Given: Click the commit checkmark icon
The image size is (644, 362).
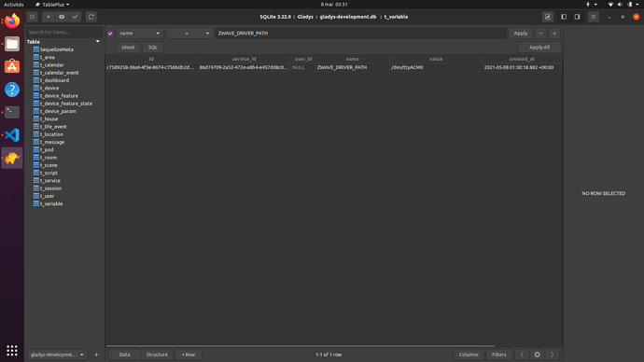Looking at the screenshot, I should pyautogui.click(x=76, y=17).
